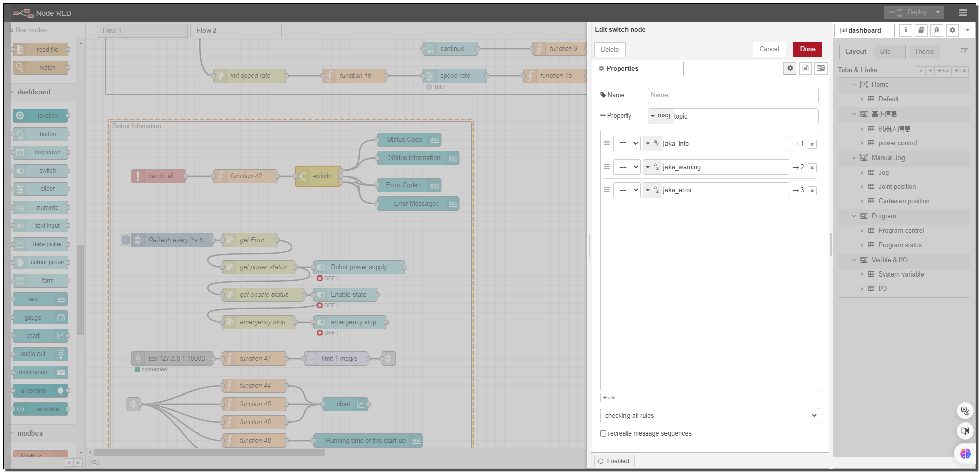The height and width of the screenshot is (473, 980).
Task: Toggle recreate message sequences checkbox
Action: coord(603,433)
